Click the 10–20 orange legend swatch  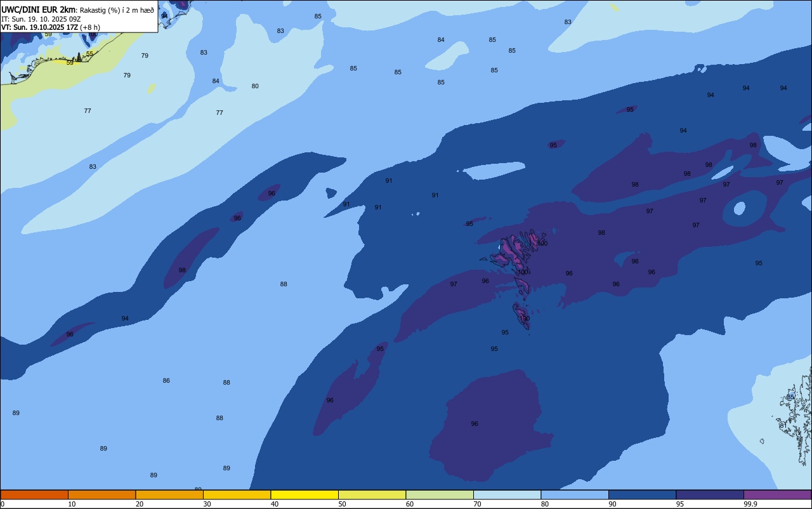[101, 494]
